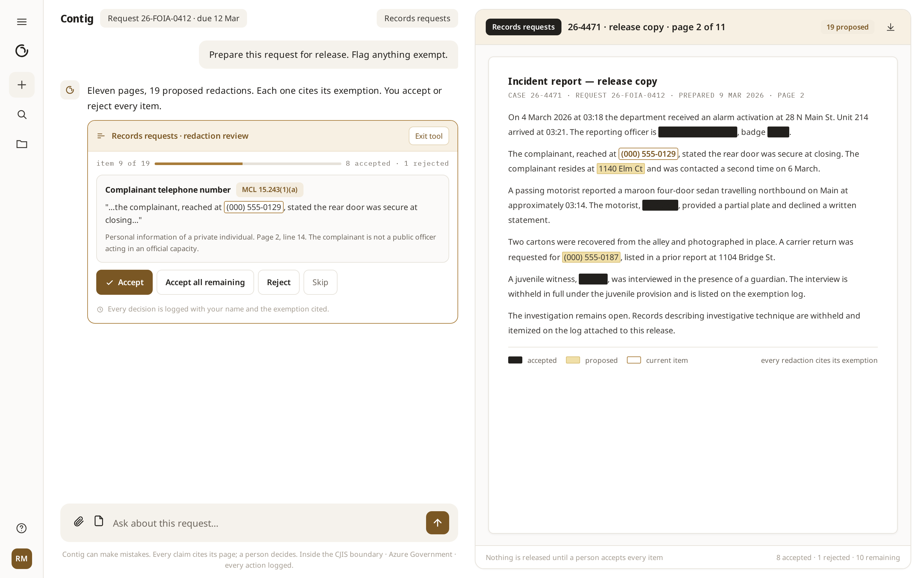Click the proposed legend yellow swatch
924x578 pixels.
click(572, 360)
